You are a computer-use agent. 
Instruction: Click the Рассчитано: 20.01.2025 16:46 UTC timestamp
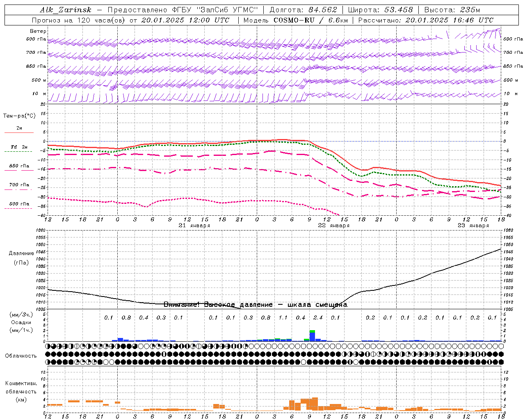coord(426,20)
